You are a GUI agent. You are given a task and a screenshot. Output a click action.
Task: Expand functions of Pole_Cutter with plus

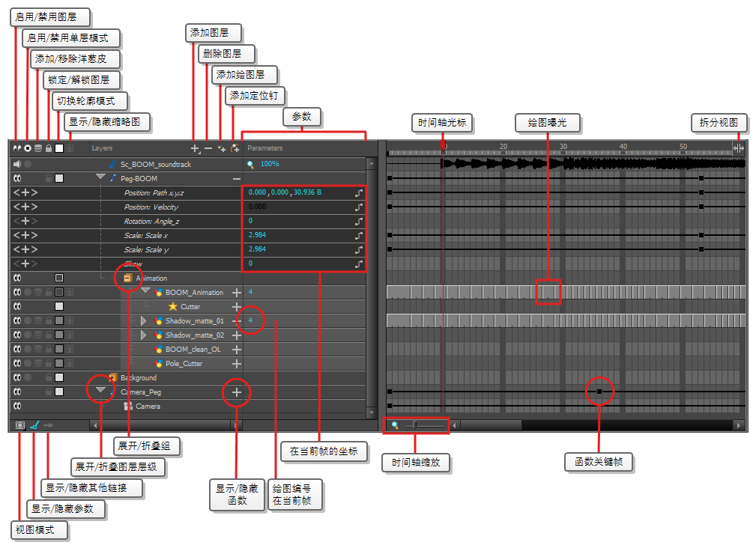point(237,364)
